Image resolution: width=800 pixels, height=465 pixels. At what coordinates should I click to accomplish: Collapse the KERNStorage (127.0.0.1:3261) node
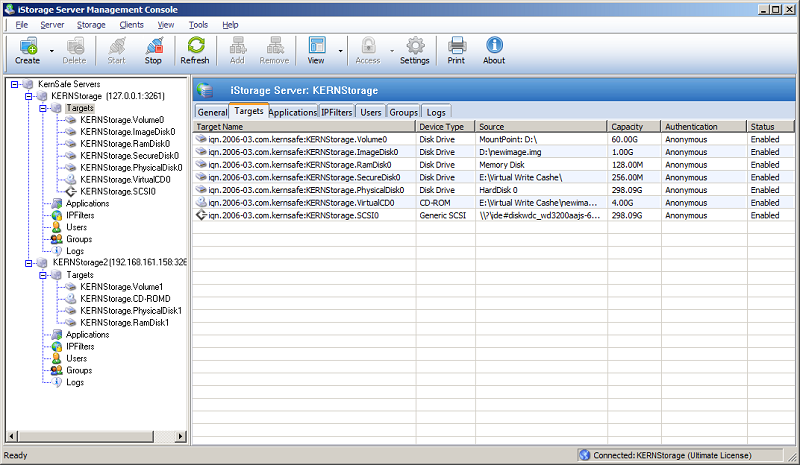29,96
